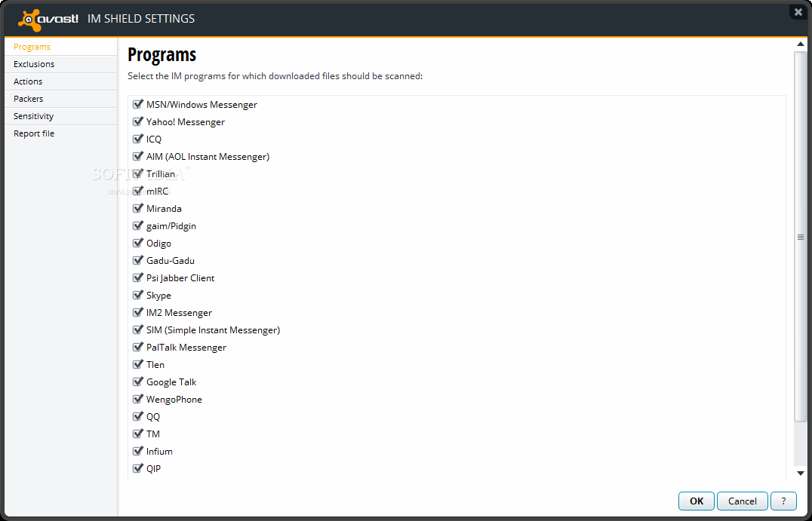Open the Exclusions settings section
Screen dimensions: 812x521
pyautogui.click(x=61, y=64)
